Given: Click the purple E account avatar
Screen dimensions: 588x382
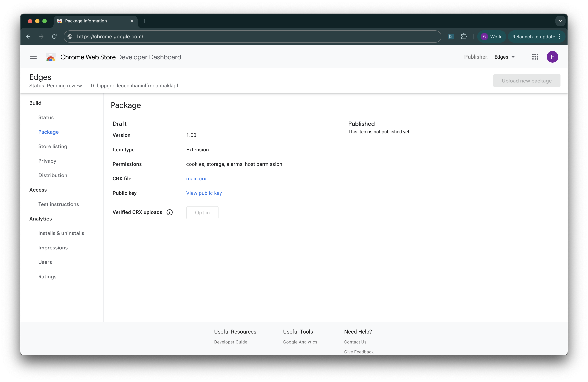Looking at the screenshot, I should [x=552, y=57].
